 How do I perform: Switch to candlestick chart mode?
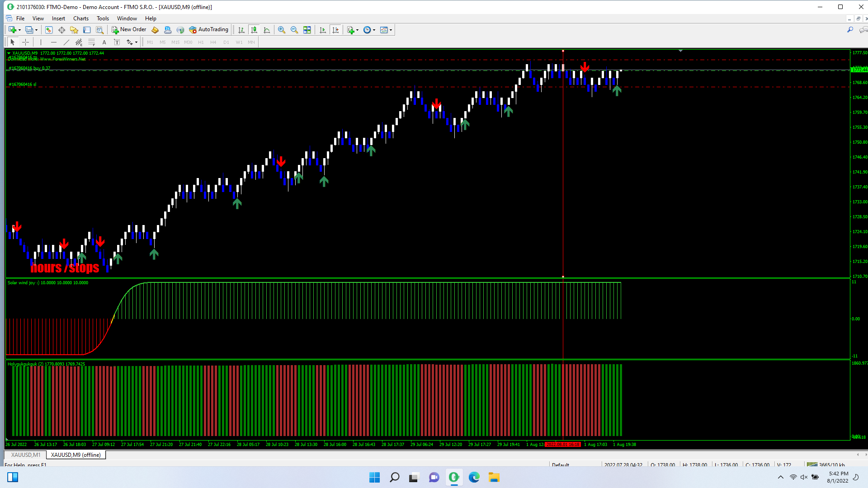pos(254,30)
